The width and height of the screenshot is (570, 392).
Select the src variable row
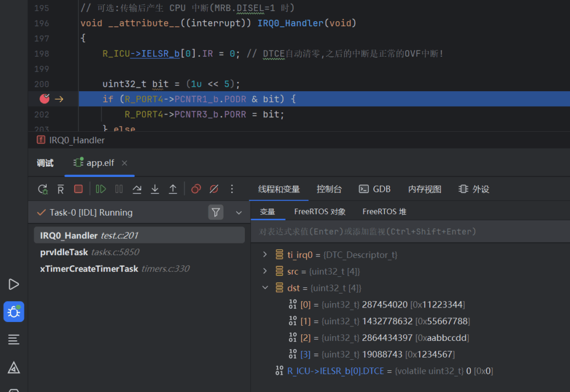pos(410,271)
